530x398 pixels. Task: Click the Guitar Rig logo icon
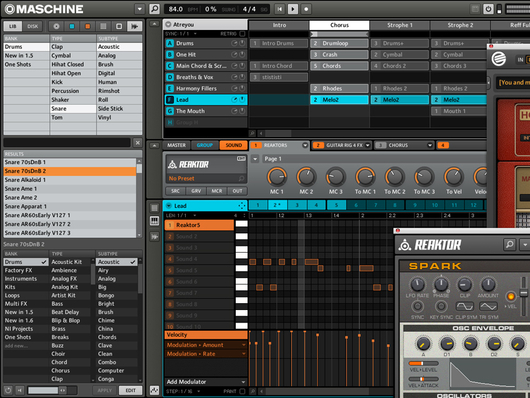pos(498,60)
